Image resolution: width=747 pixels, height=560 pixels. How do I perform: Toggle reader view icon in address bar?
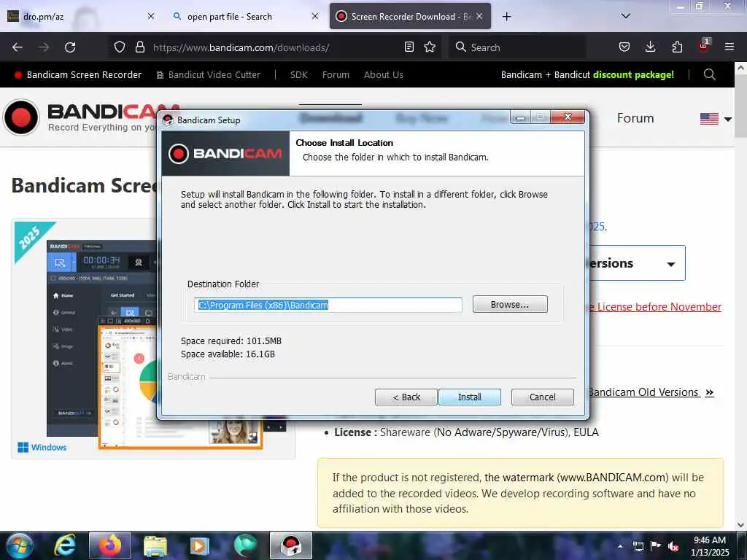click(409, 47)
